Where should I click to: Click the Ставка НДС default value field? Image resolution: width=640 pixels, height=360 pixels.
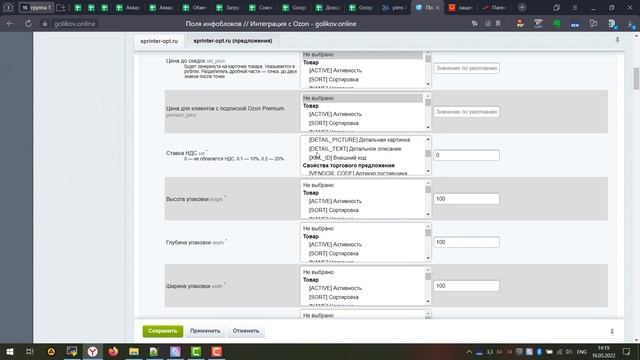[x=466, y=155]
